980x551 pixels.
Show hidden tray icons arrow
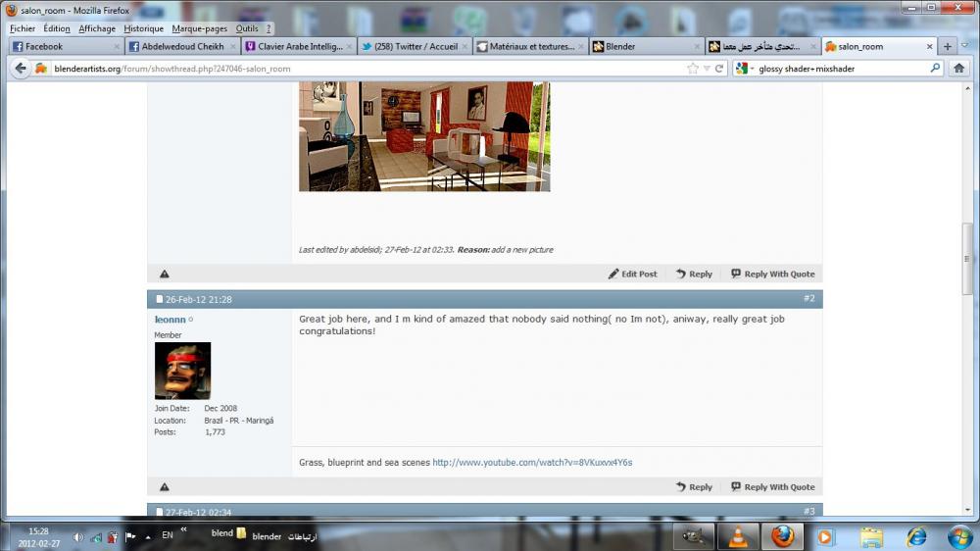point(148,536)
